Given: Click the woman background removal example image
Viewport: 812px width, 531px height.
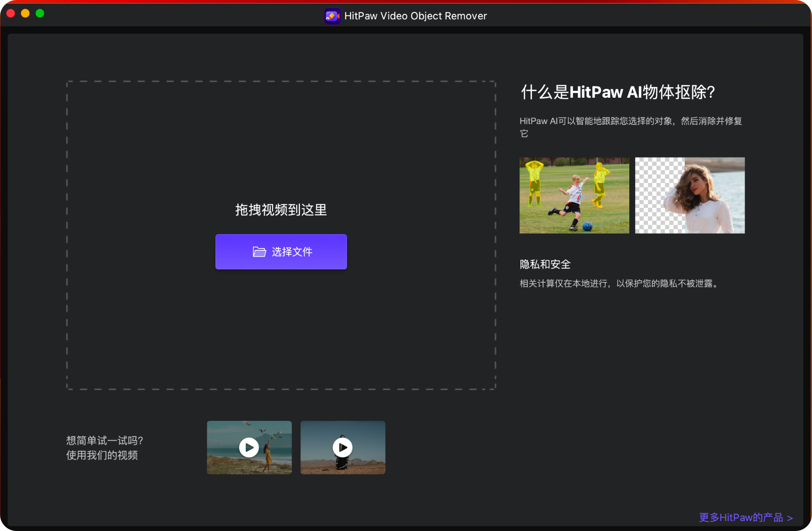Looking at the screenshot, I should pyautogui.click(x=690, y=195).
